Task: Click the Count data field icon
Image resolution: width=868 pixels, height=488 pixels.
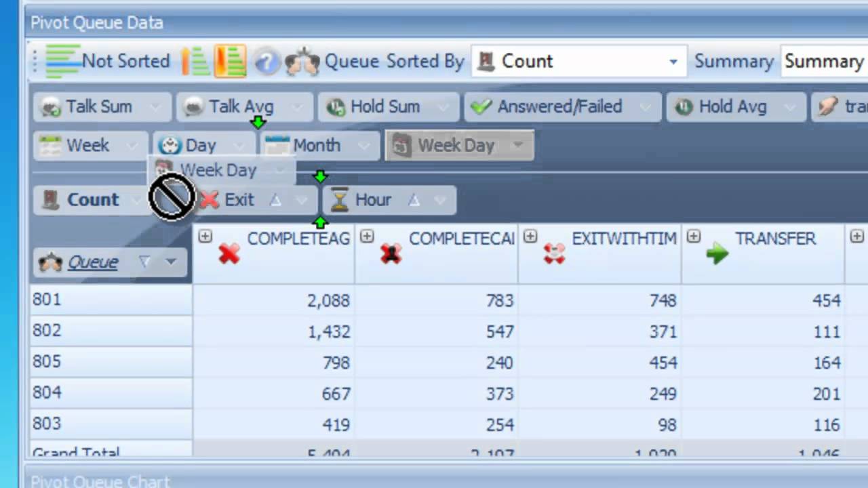Action: [x=51, y=199]
